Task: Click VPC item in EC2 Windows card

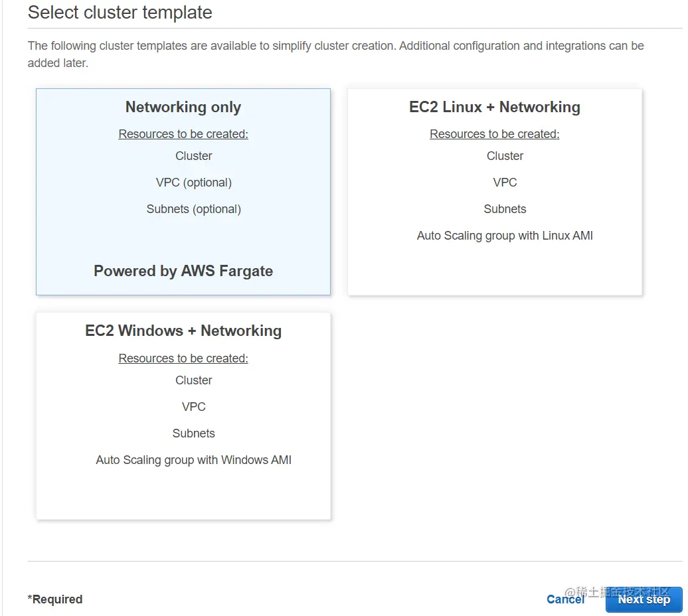Action: (x=194, y=407)
